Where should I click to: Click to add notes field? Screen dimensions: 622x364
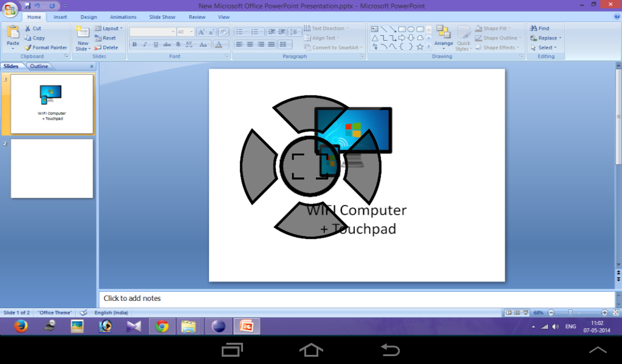coord(356,298)
